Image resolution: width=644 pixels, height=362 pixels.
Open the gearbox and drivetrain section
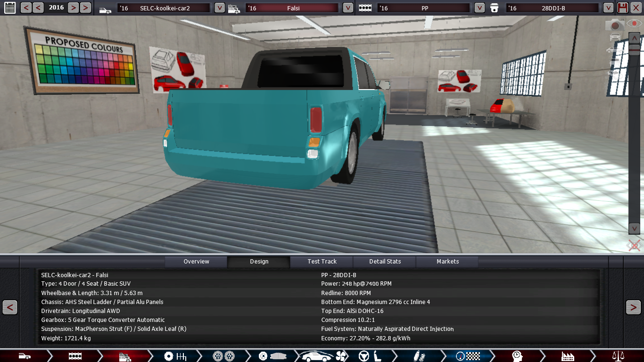tap(175, 356)
